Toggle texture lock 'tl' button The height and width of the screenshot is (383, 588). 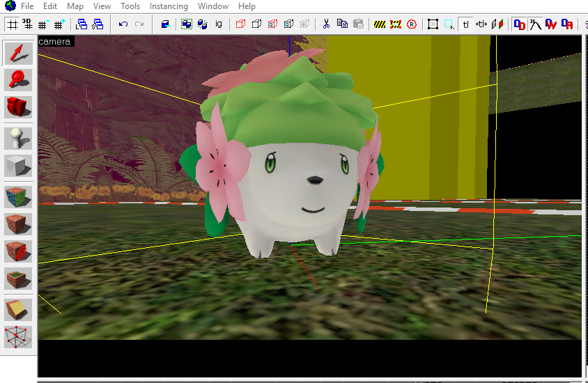(465, 24)
